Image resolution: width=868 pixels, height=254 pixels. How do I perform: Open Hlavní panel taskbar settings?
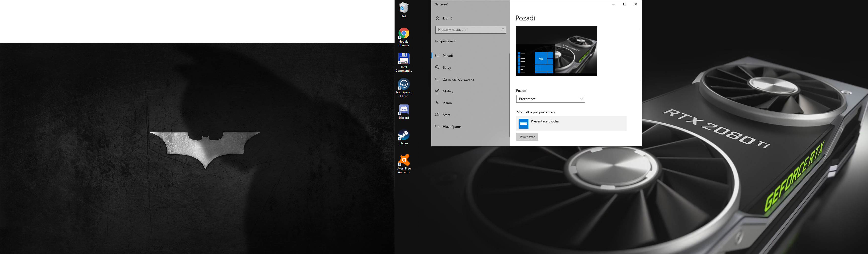pos(452,126)
